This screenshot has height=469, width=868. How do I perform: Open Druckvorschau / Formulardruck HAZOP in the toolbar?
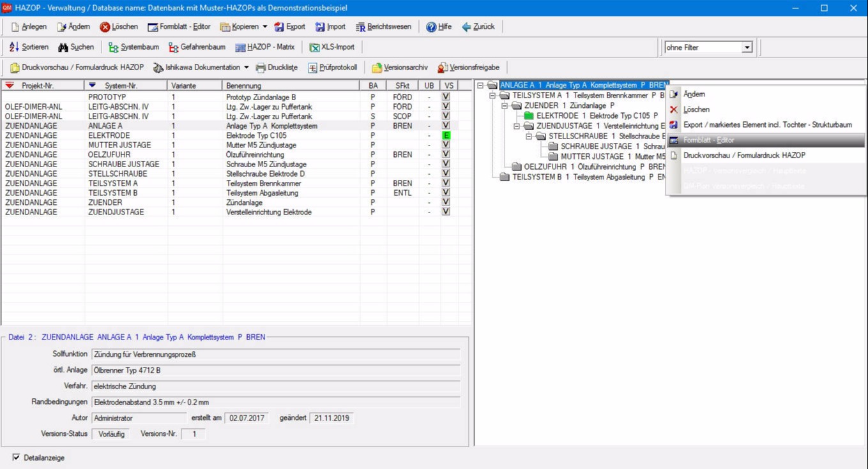[x=77, y=68]
